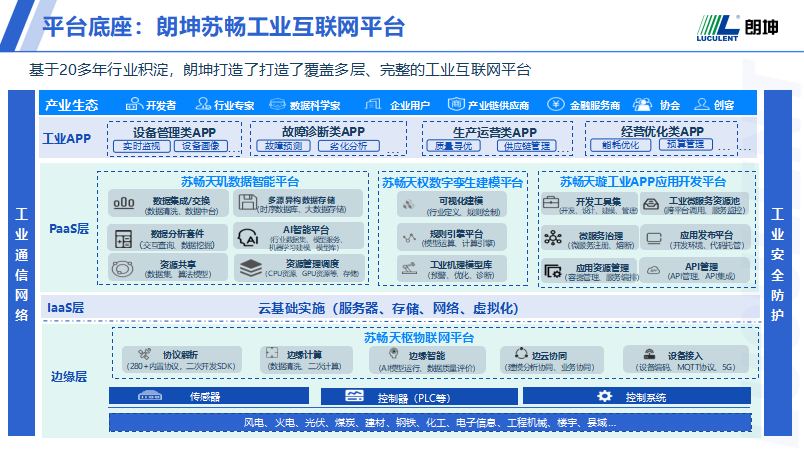Click the 苏畅天枢物联网平台 title
The height and width of the screenshot is (450, 804).
pos(419,337)
